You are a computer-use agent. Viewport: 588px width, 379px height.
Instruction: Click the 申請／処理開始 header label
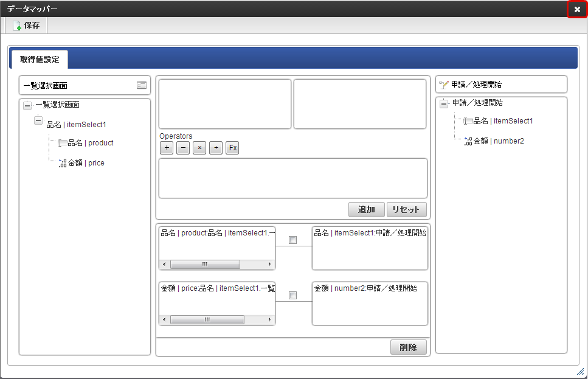pyautogui.click(x=476, y=85)
